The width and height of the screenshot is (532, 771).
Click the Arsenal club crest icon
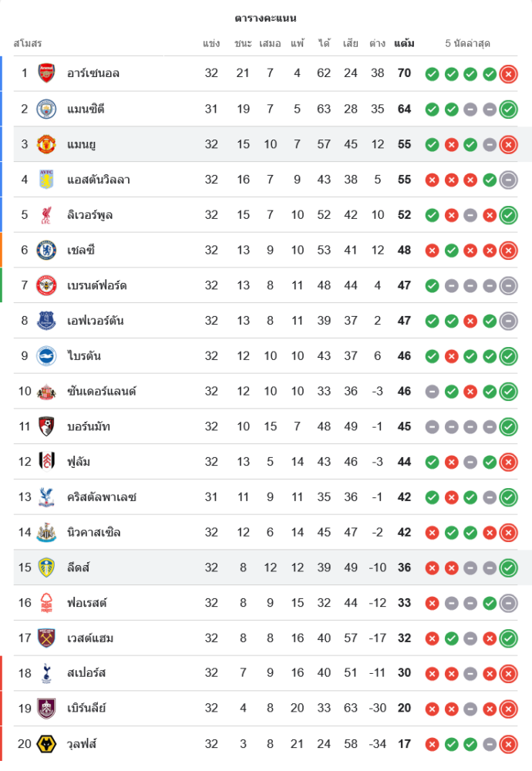click(47, 73)
